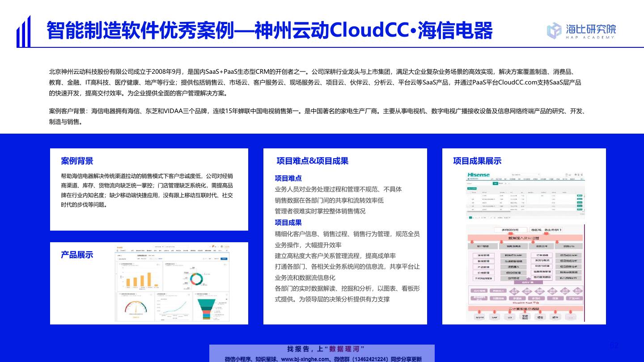644x362 pixels.
Task: Click the slide page number 62
Action: (x=614, y=345)
